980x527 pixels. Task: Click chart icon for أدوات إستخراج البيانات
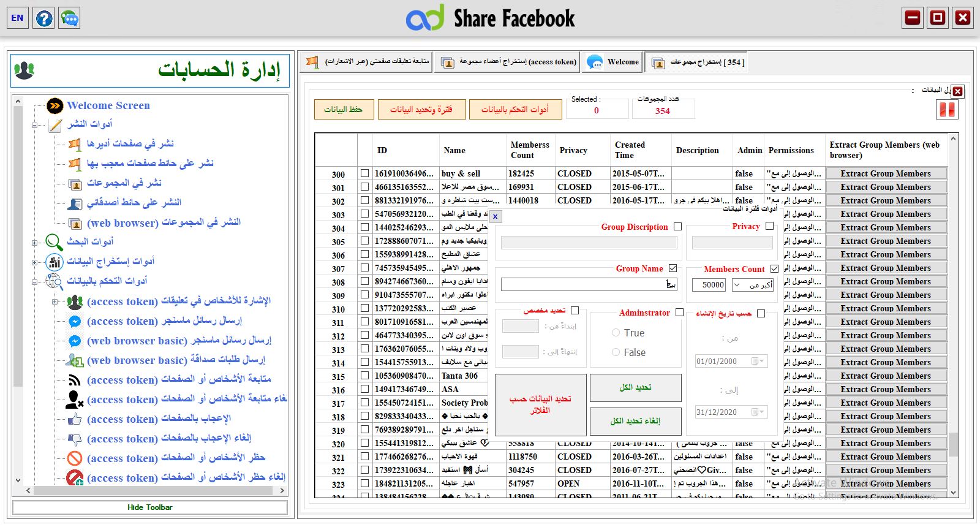55,262
